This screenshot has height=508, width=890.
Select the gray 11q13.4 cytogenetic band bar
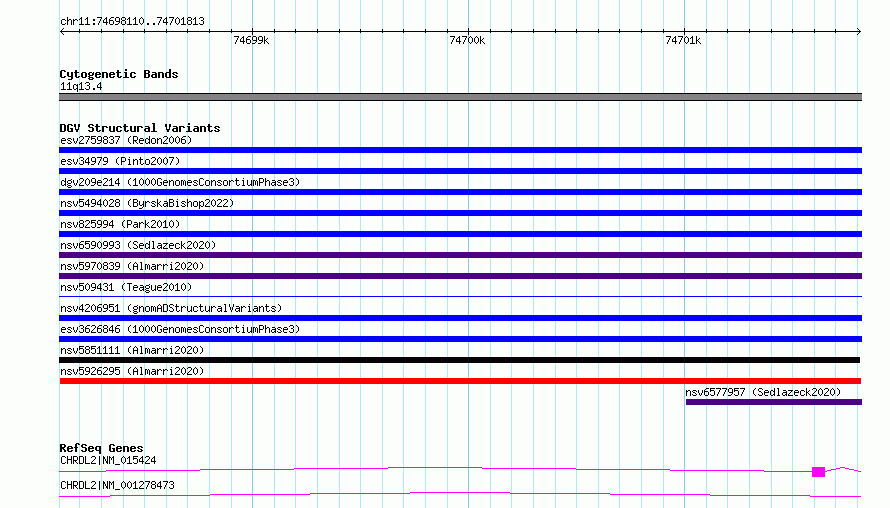460,97
